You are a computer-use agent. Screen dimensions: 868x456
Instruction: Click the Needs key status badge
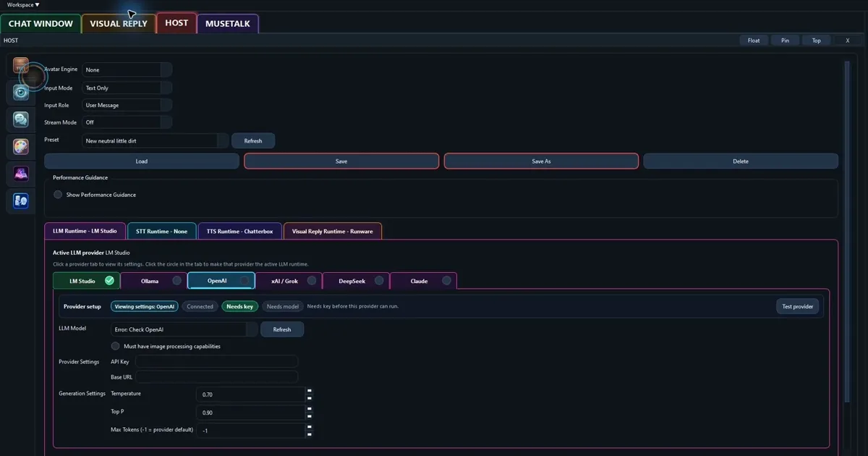point(239,306)
